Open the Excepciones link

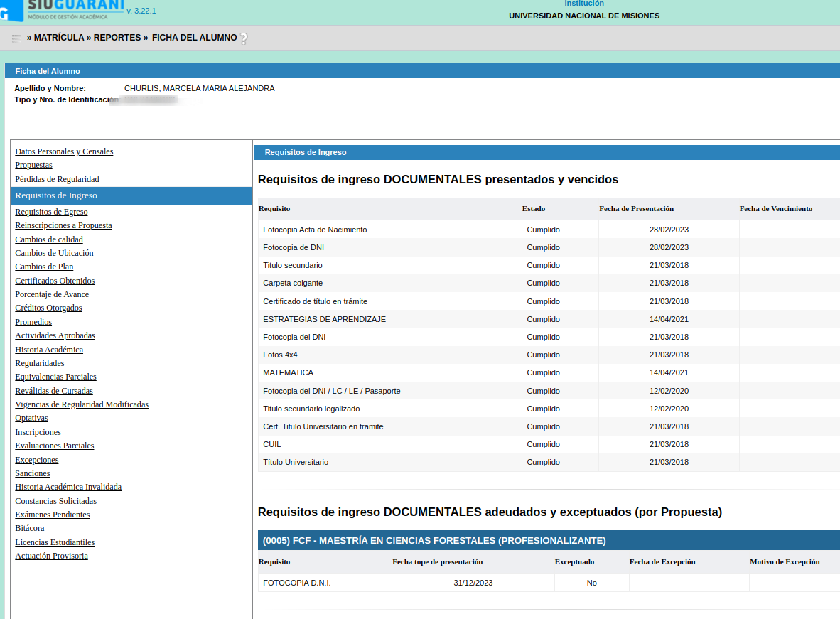37,460
